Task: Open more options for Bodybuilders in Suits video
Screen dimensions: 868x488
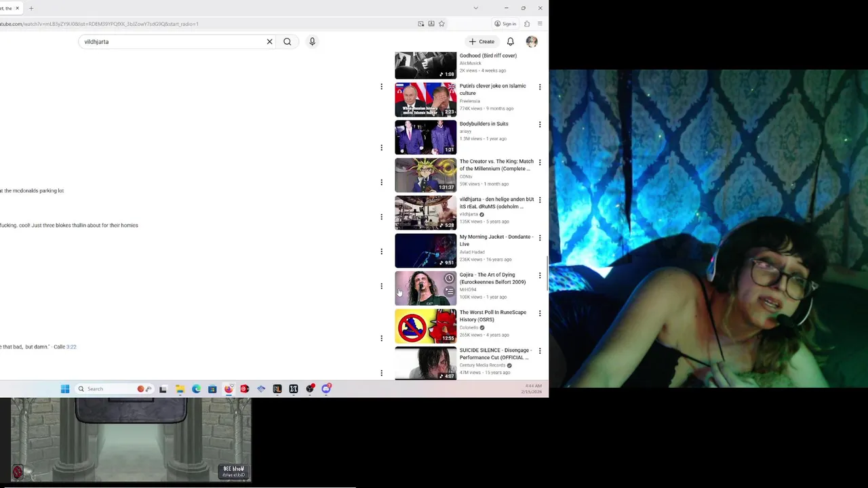Action: click(540, 125)
